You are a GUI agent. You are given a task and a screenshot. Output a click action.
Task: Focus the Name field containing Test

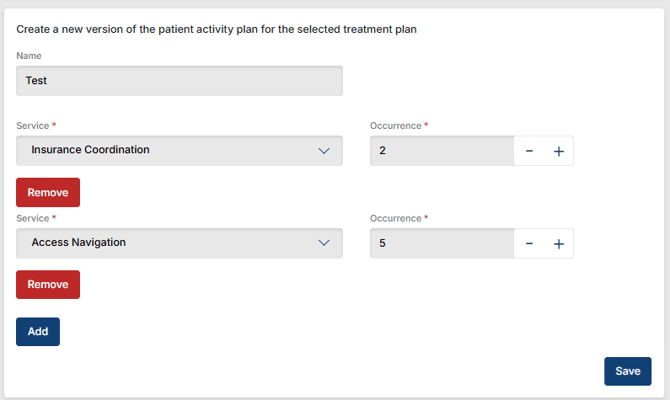pos(180,81)
